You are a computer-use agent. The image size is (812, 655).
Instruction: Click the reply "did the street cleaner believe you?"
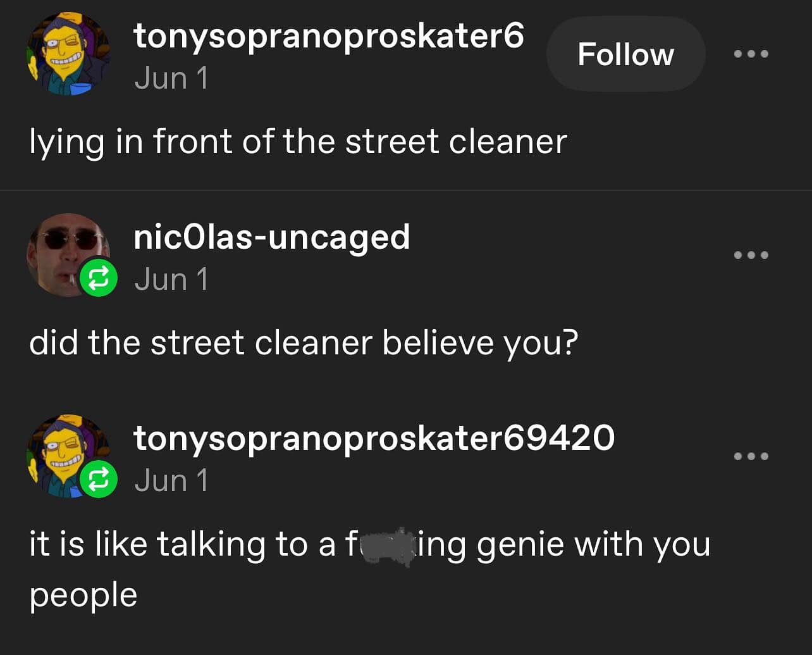pyautogui.click(x=304, y=342)
